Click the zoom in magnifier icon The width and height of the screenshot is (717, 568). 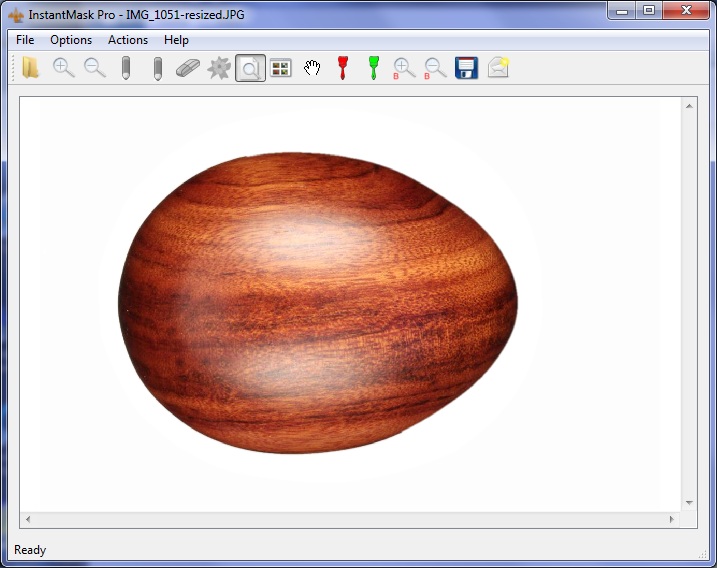point(63,68)
